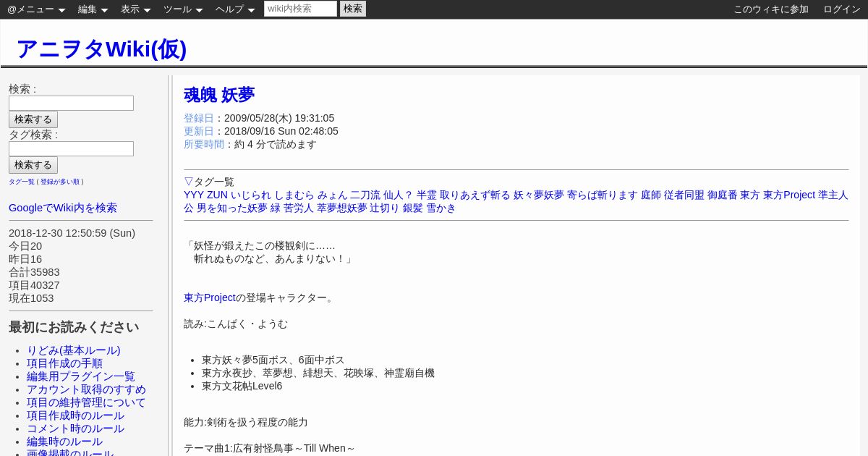Click the 取りあえず斬る tag link
868x456 pixels.
pos(475,195)
